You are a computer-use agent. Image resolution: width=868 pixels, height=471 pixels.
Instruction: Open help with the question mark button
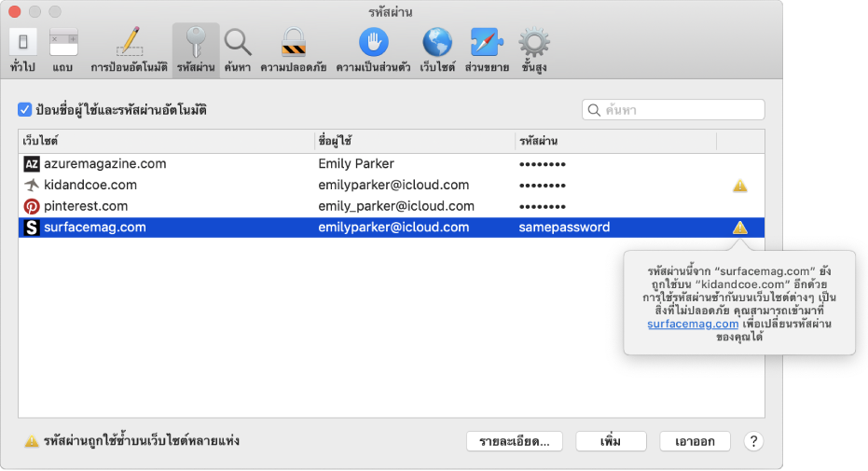pos(753,442)
